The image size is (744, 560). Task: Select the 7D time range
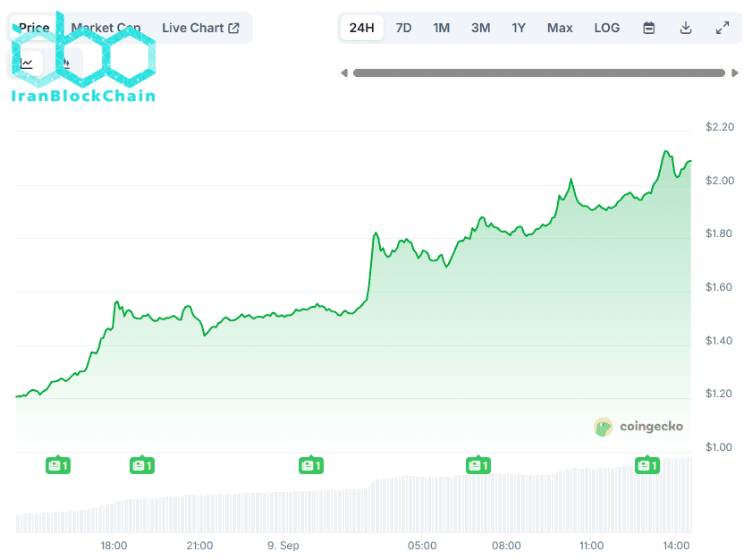click(x=403, y=28)
